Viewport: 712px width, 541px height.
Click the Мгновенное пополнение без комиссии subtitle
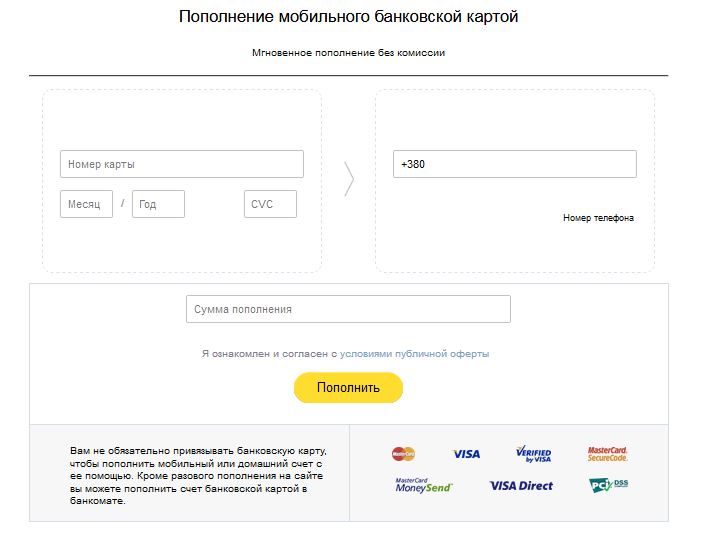click(x=348, y=53)
